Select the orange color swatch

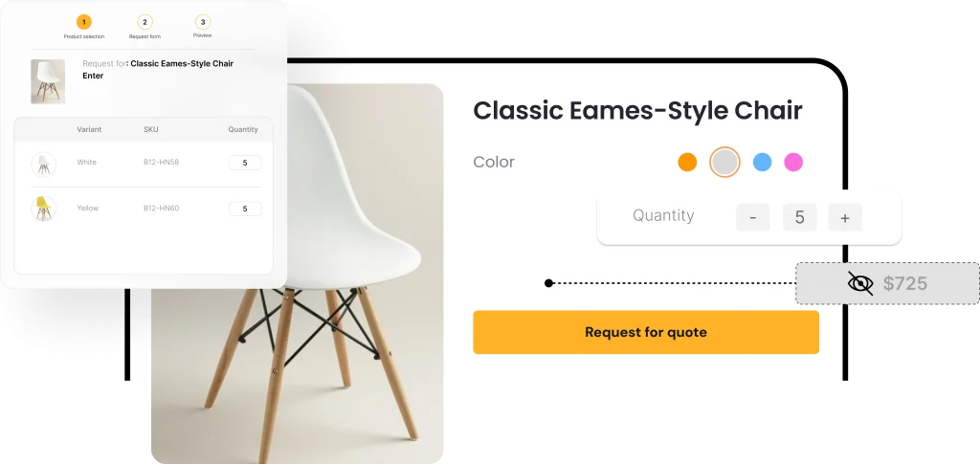pyautogui.click(x=687, y=163)
